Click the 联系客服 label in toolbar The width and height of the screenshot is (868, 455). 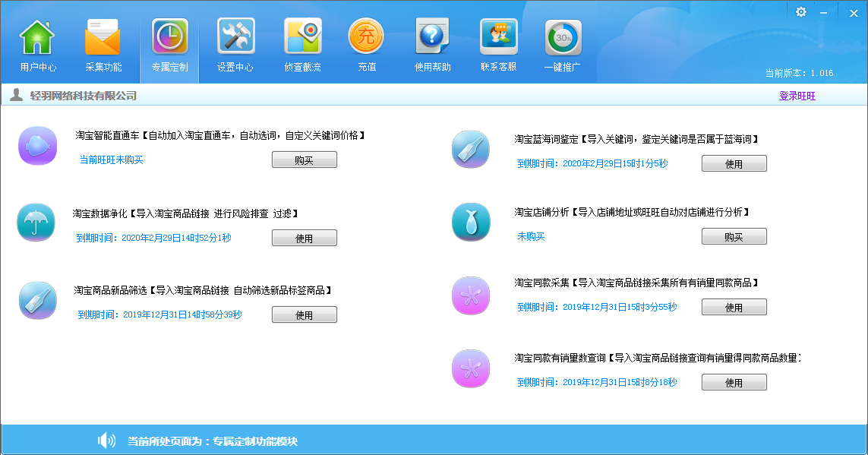(x=498, y=66)
